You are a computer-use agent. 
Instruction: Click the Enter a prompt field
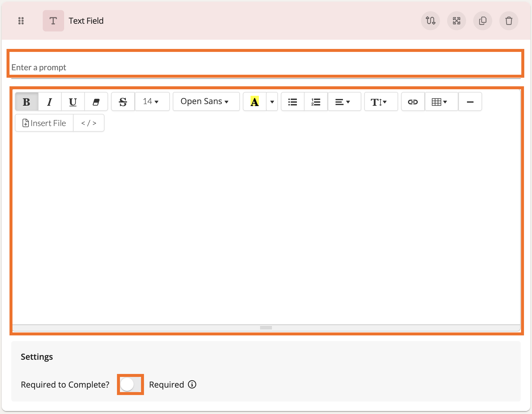[265, 67]
